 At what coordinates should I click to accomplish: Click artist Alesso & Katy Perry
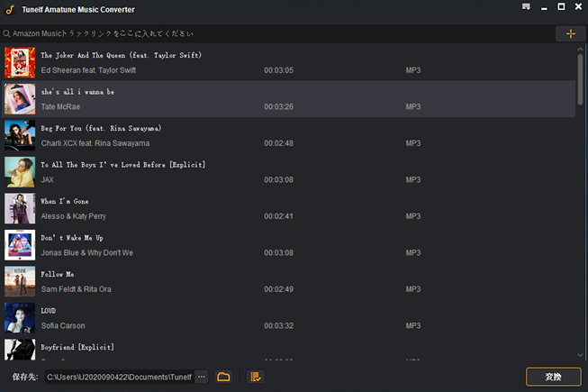[x=74, y=216]
